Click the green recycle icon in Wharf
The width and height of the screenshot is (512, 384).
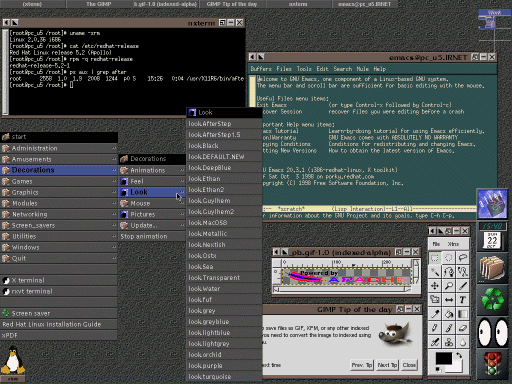point(493,300)
